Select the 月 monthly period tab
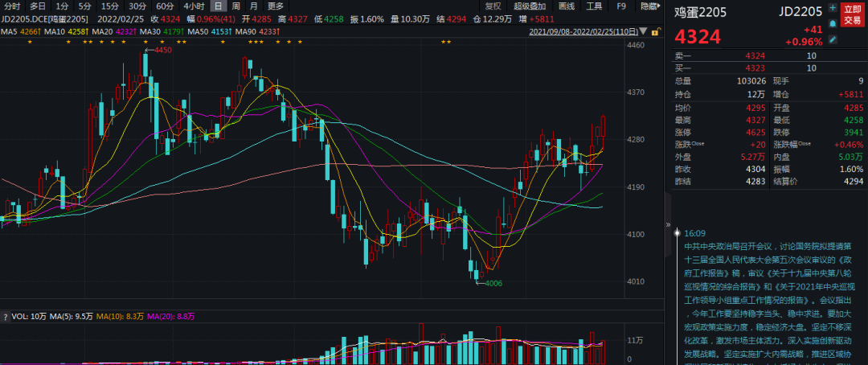The width and height of the screenshot is (868, 365). point(253,6)
